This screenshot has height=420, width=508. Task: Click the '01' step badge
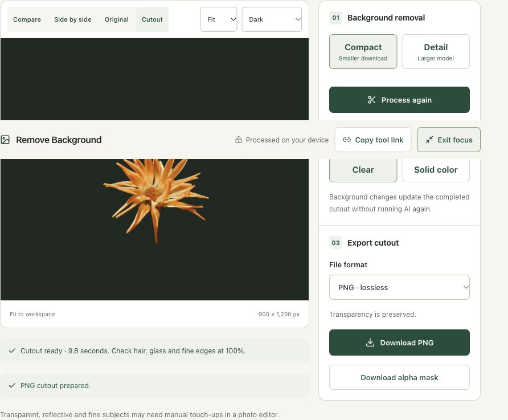click(335, 18)
